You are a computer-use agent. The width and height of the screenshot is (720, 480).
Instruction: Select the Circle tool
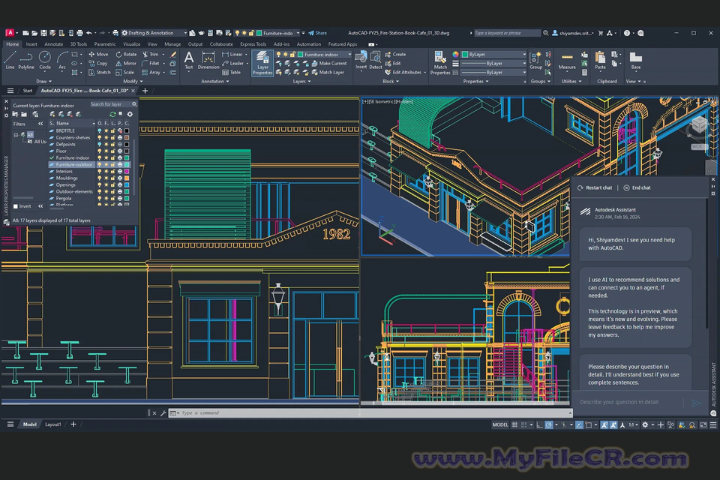[x=45, y=61]
